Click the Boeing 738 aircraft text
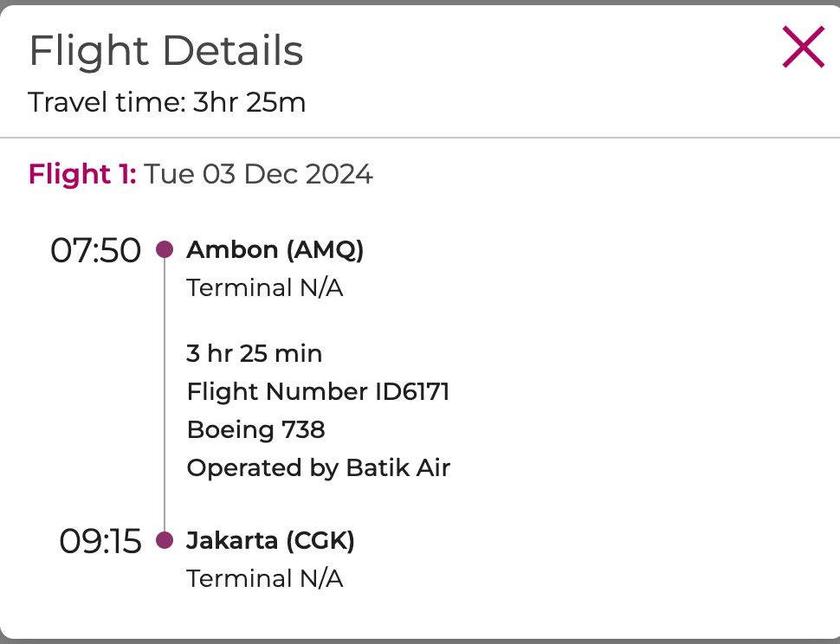 255,429
